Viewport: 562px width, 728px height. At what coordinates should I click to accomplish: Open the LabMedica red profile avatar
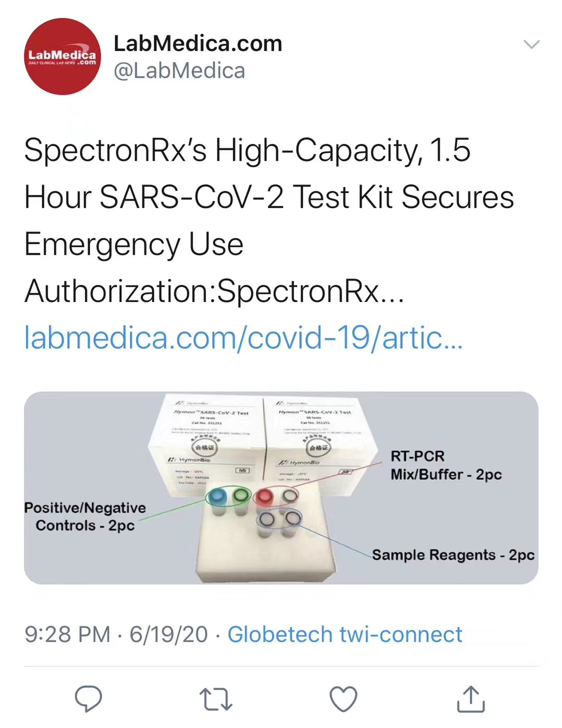pyautogui.click(x=62, y=57)
